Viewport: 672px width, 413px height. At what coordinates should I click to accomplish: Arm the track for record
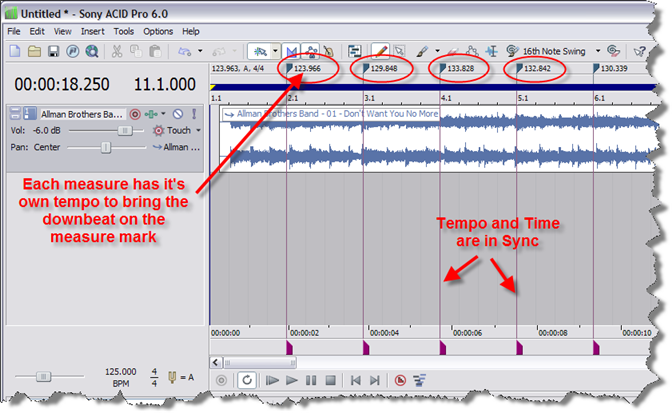click(x=134, y=114)
